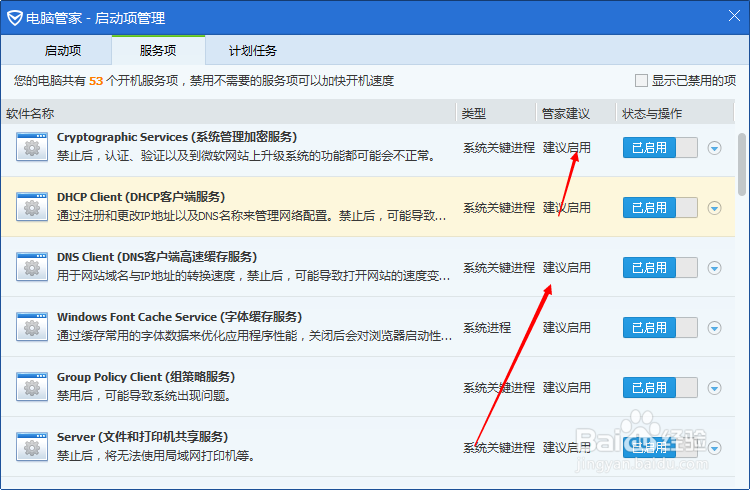Screen dimensions: 750x490
Task: Click the Cryptographic Services service icon
Action: click(x=32, y=147)
